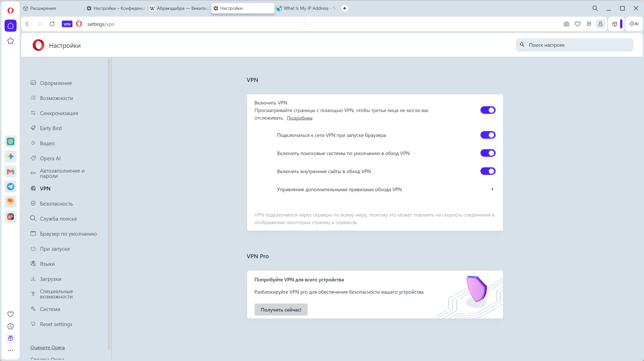Toggle internal sites VPN bypass switch
Image resolution: width=644 pixels, height=361 pixels.
[488, 171]
